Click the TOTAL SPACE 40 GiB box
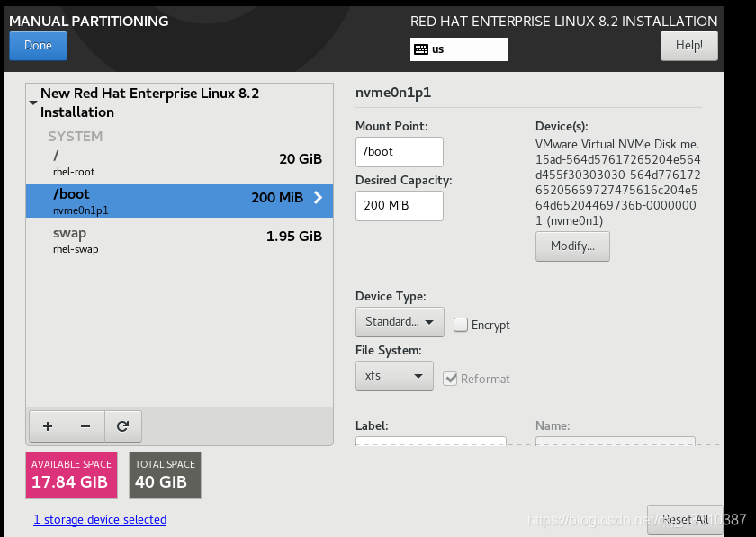756x537 pixels. point(165,475)
